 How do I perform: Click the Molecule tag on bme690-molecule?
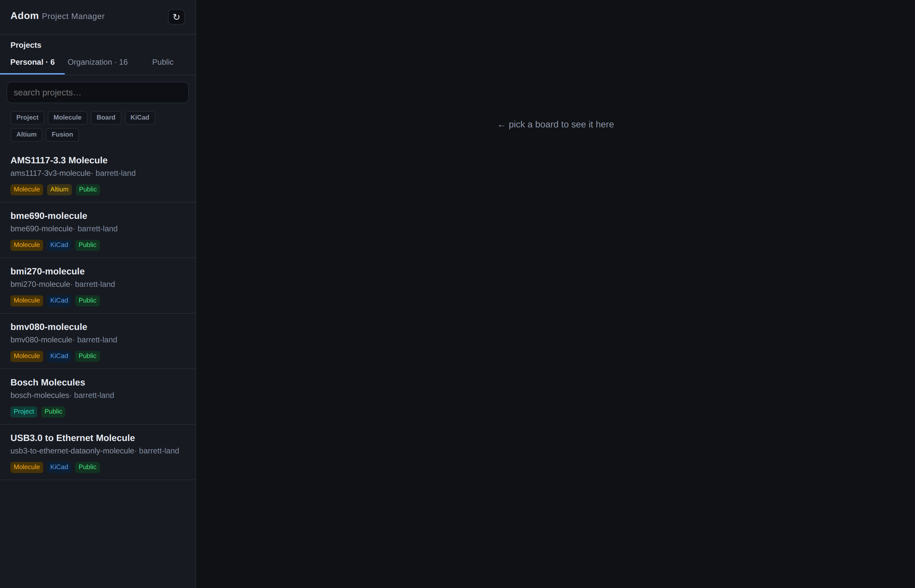(27, 245)
